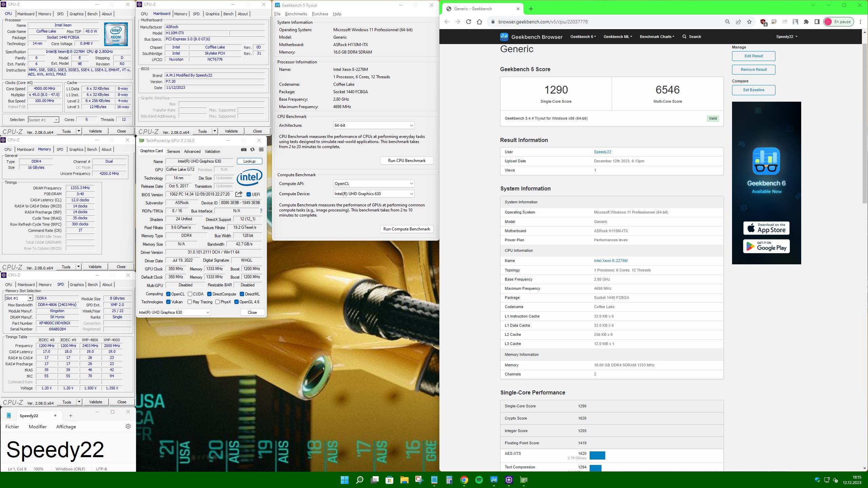Toggle UEFI checkbox in GPU-Z
This screenshot has width=868, height=488.
click(249, 194)
